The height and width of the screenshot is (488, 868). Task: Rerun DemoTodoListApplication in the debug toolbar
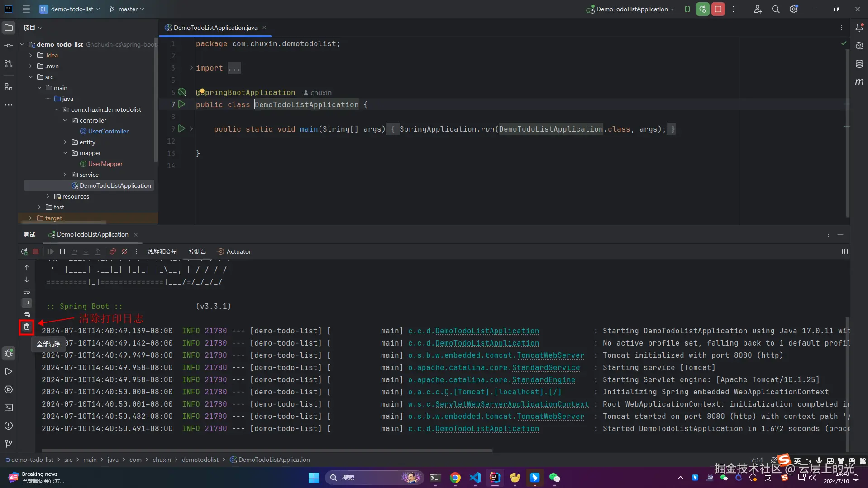click(24, 251)
